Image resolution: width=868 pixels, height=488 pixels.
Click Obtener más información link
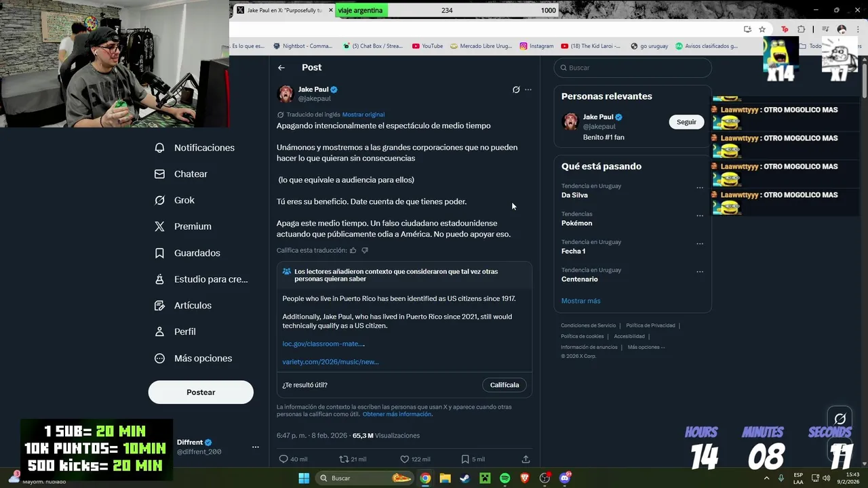click(397, 414)
